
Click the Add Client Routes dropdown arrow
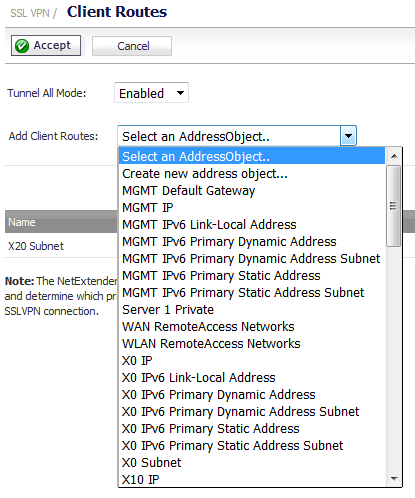click(348, 136)
